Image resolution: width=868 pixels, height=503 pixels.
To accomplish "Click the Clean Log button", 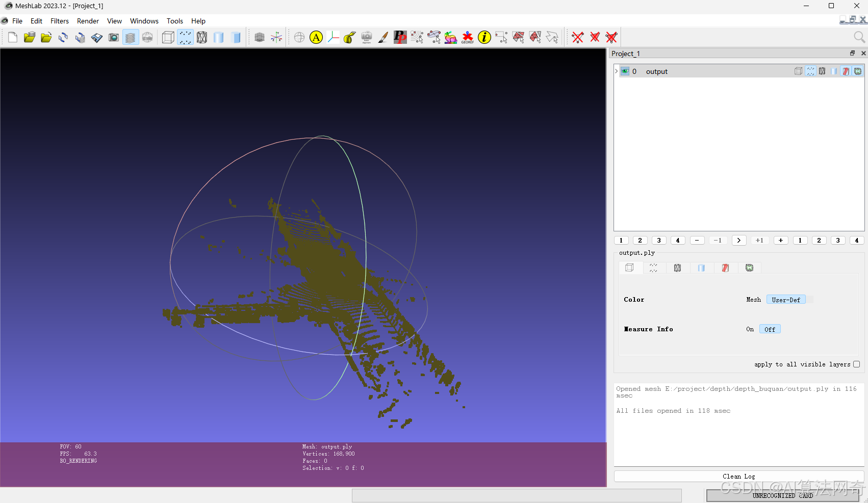I will coord(738,476).
